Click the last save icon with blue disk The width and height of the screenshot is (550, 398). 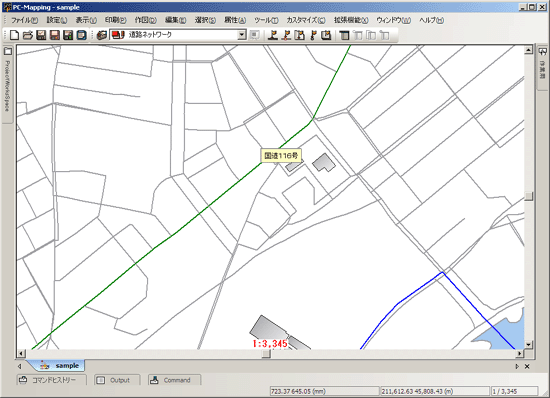point(82,35)
